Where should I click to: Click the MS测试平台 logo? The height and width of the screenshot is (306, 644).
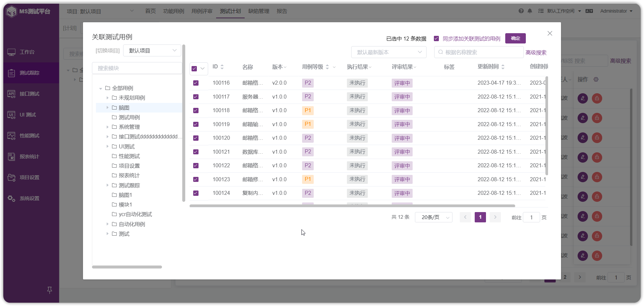(x=29, y=11)
